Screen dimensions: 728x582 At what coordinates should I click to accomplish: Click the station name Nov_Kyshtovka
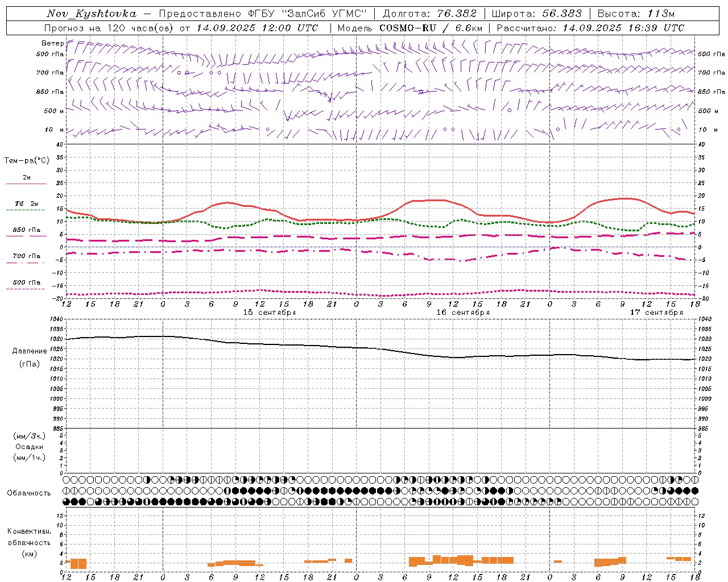click(x=92, y=14)
